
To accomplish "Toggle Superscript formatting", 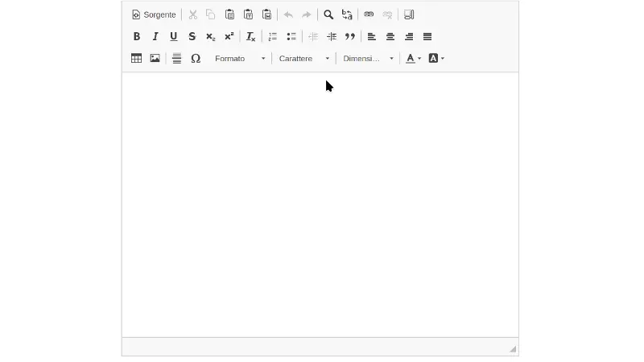I will coord(229,36).
